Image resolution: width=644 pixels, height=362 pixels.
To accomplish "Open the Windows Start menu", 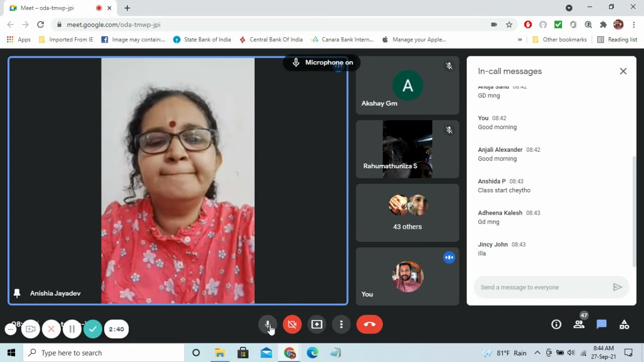I will click(x=11, y=352).
